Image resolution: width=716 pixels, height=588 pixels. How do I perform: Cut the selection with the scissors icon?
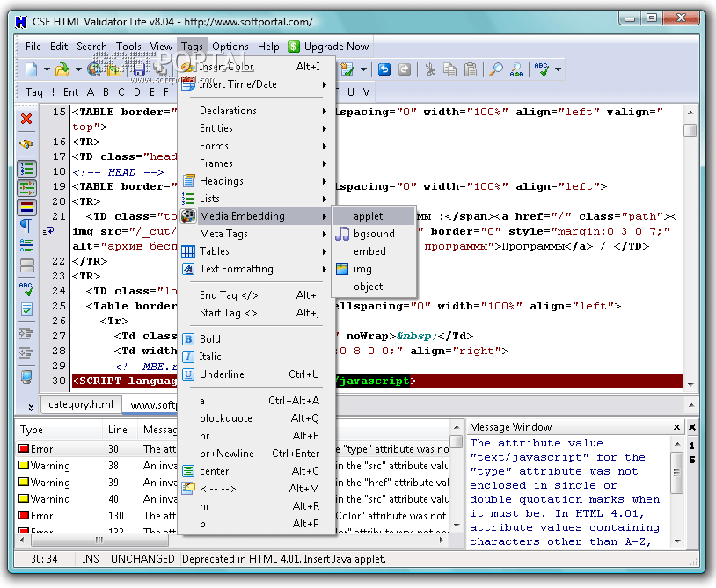click(x=430, y=69)
